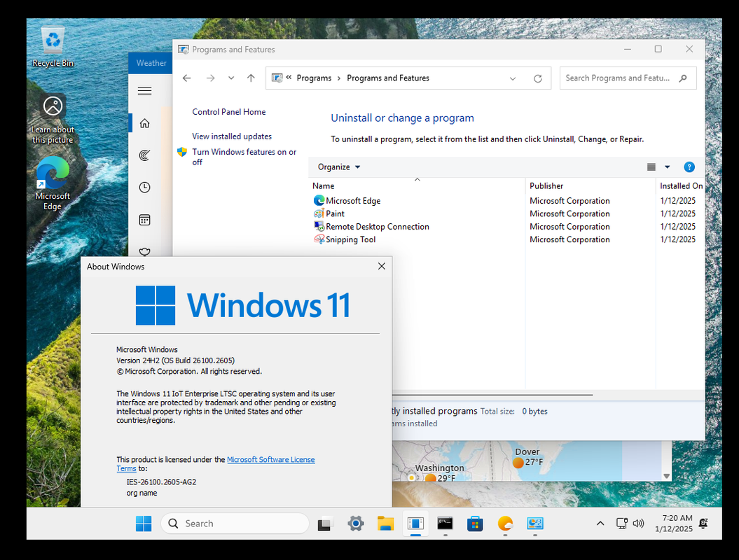739x560 pixels.
Task: Click Programs breadcrumb in address bar
Action: (x=314, y=78)
